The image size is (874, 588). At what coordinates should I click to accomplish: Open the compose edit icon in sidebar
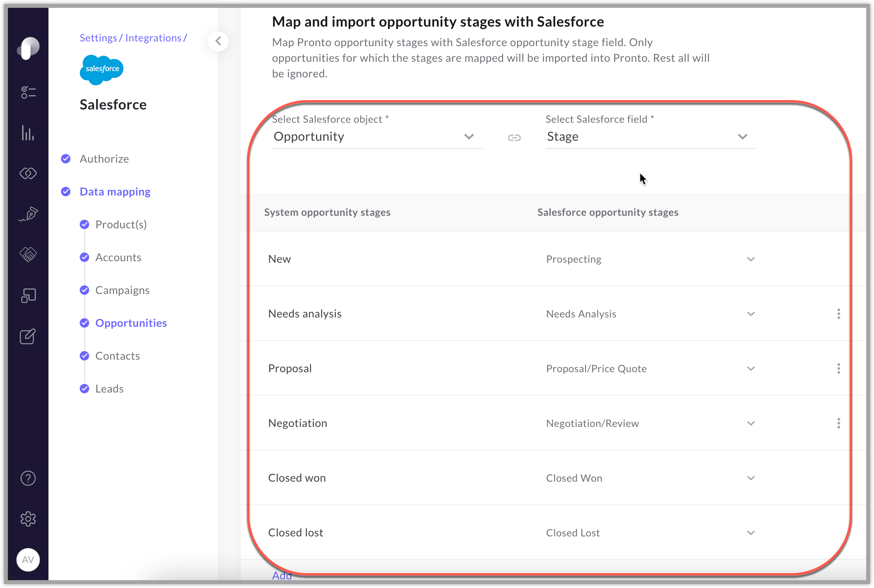[x=28, y=337]
